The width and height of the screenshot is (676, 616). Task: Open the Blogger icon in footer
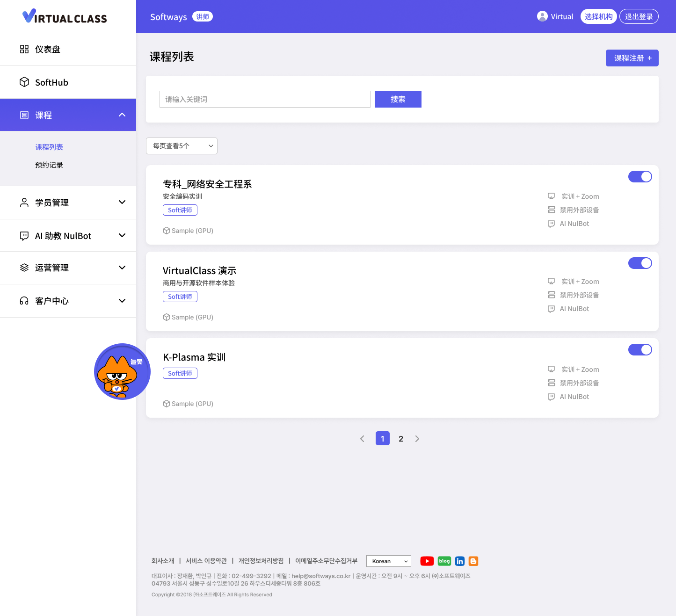coord(473,561)
